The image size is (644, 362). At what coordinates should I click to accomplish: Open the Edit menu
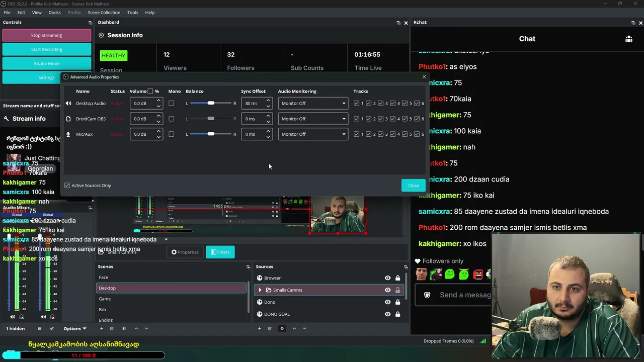[x=21, y=13]
